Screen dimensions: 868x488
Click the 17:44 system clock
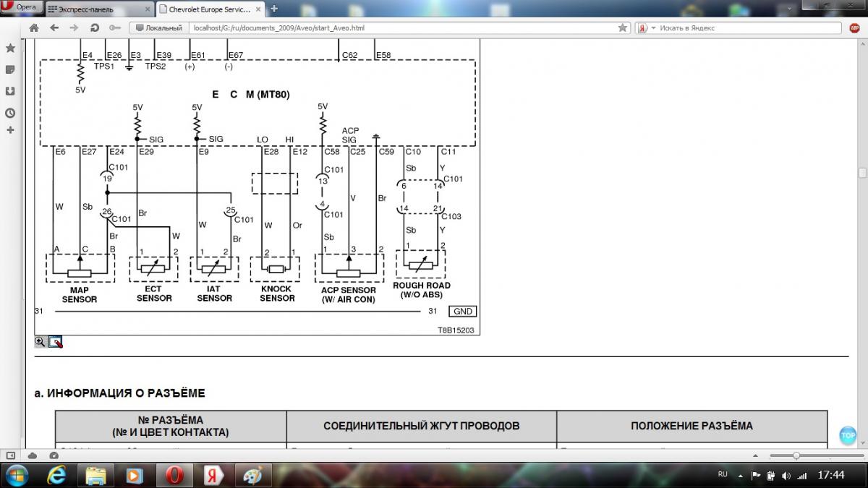click(832, 475)
